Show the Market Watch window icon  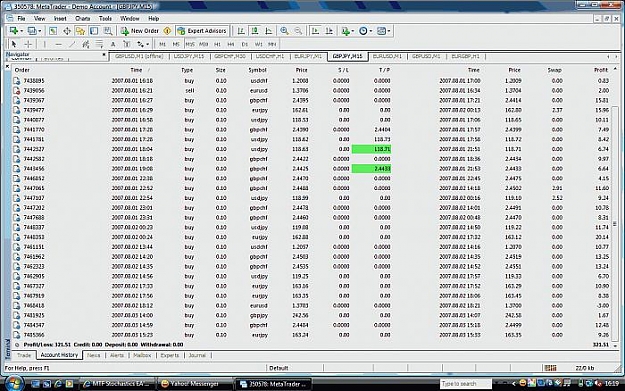53,31
